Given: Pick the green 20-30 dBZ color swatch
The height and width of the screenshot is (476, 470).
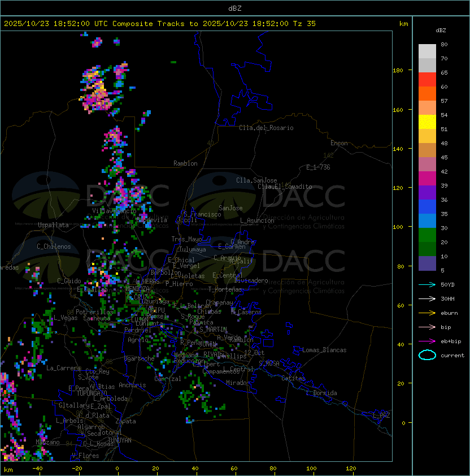Looking at the screenshot, I should [x=427, y=235].
